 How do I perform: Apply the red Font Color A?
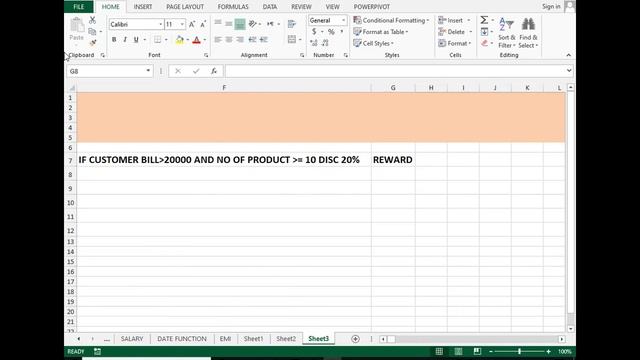(x=196, y=40)
